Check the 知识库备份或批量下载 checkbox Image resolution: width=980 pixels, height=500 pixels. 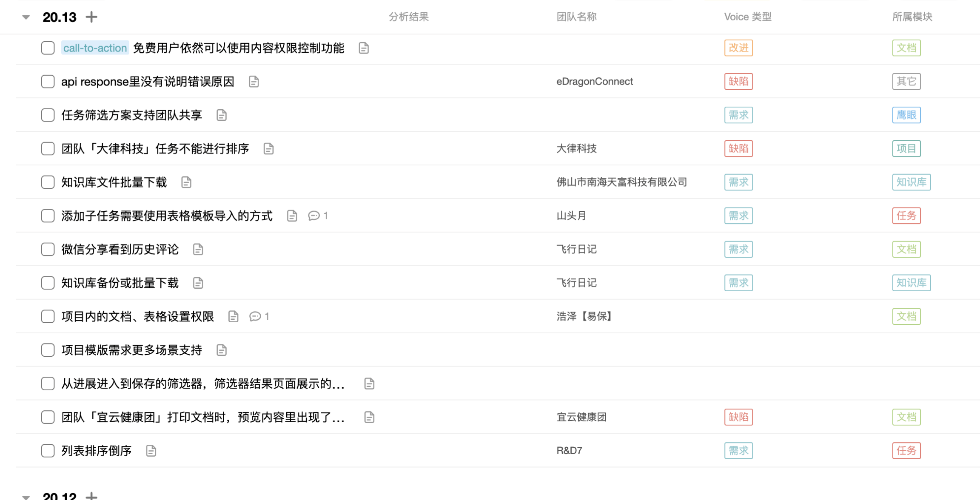[x=48, y=283]
